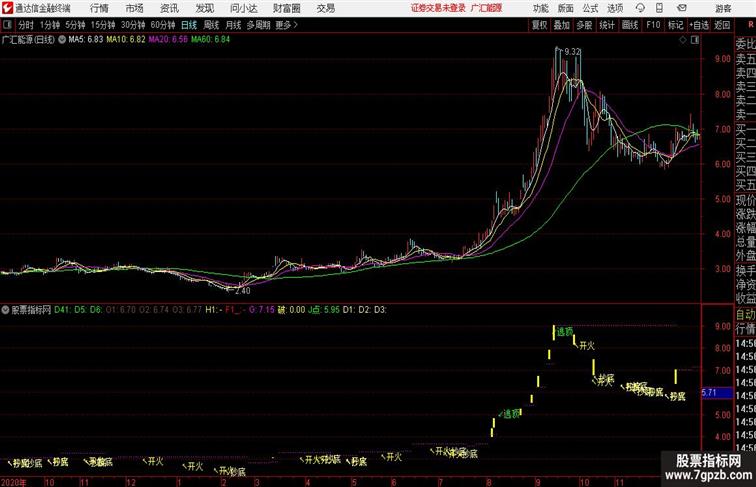Click the 统计 toolbar button

pos(607,25)
